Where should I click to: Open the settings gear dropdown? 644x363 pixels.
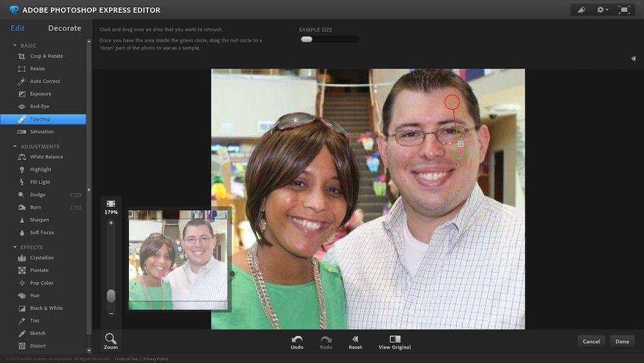602,10
